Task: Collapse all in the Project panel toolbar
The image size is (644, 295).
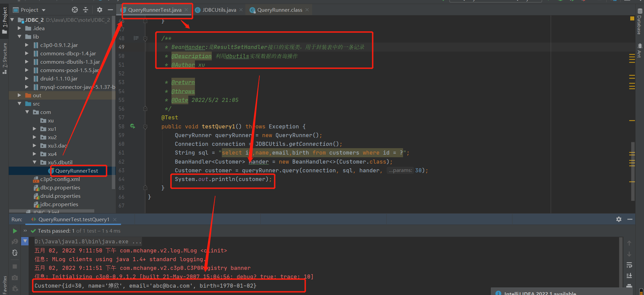Action: [86, 10]
